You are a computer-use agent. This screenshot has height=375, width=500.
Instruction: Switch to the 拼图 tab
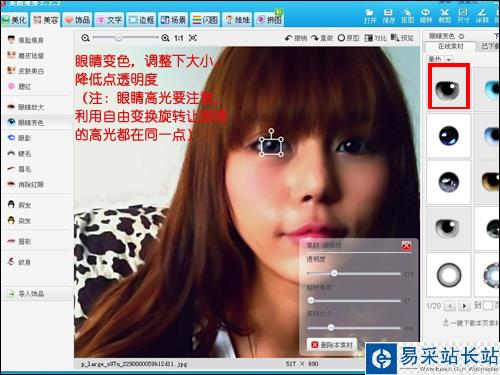(x=269, y=20)
